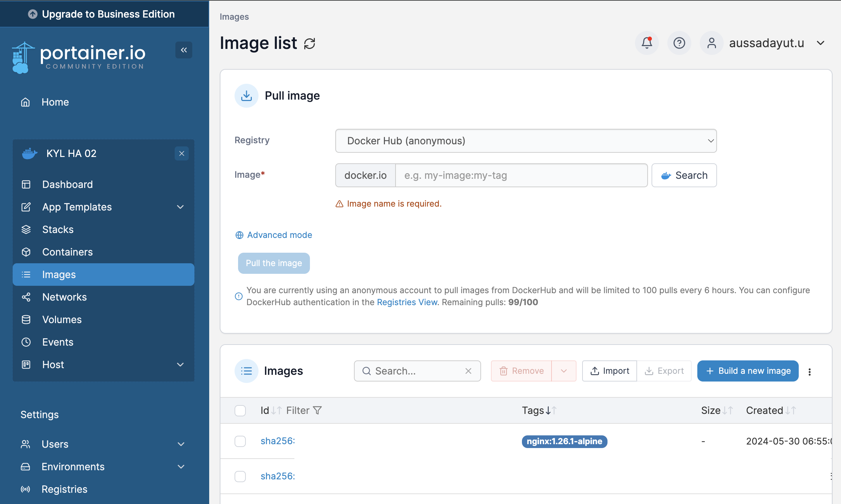Screen dimensions: 841x504
Task: Open the Registries View link
Action: click(x=407, y=302)
